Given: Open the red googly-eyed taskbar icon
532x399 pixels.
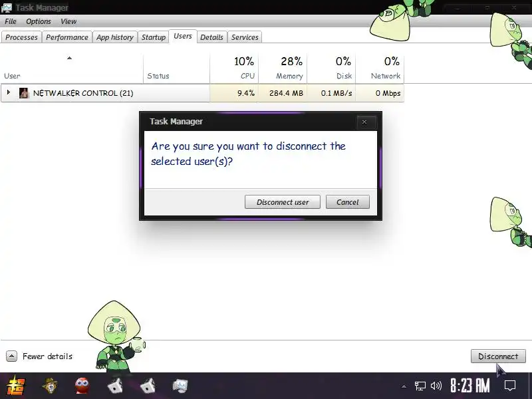Looking at the screenshot, I should coord(82,386).
